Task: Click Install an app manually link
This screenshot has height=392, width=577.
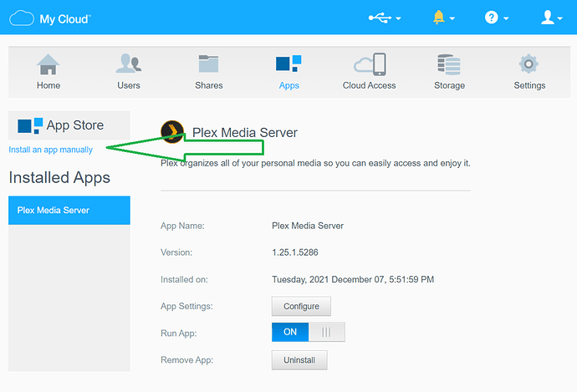Action: (50, 150)
